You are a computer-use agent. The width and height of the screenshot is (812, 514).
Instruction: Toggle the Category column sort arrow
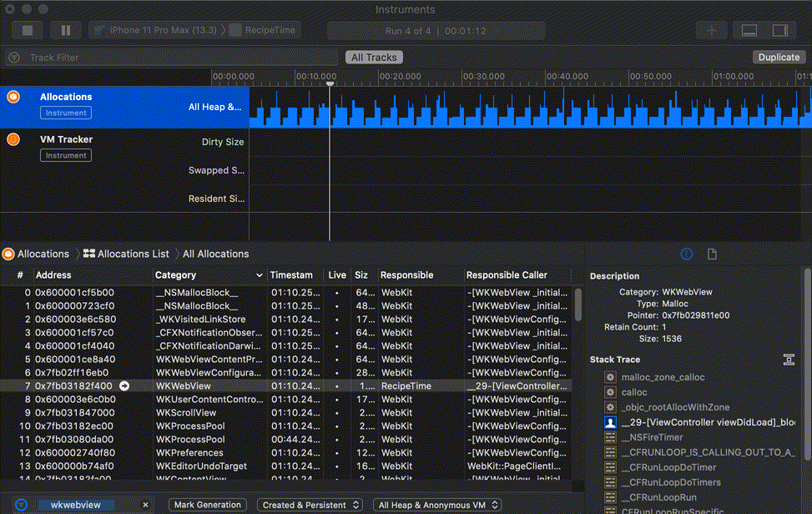(x=260, y=275)
